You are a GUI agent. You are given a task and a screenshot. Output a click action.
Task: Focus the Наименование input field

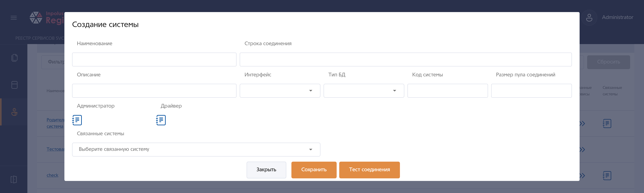(154, 59)
